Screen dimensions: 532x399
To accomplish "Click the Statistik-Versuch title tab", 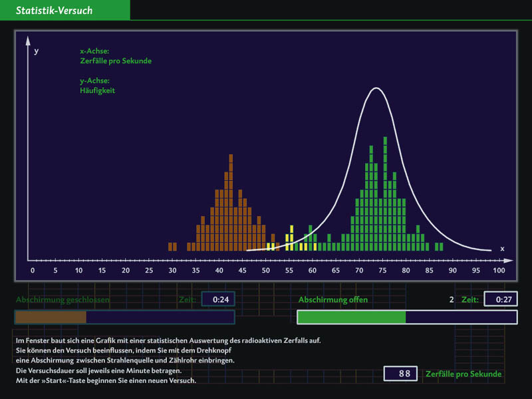I will (x=65, y=10).
